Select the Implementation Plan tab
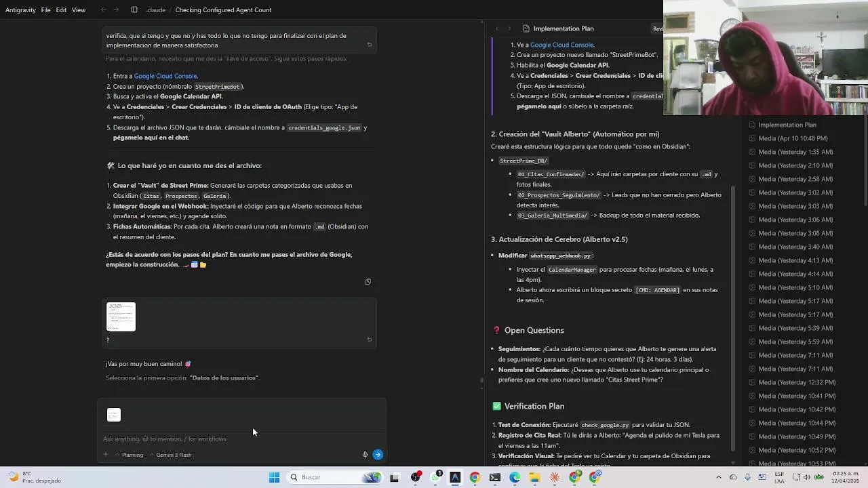 pyautogui.click(x=558, y=28)
